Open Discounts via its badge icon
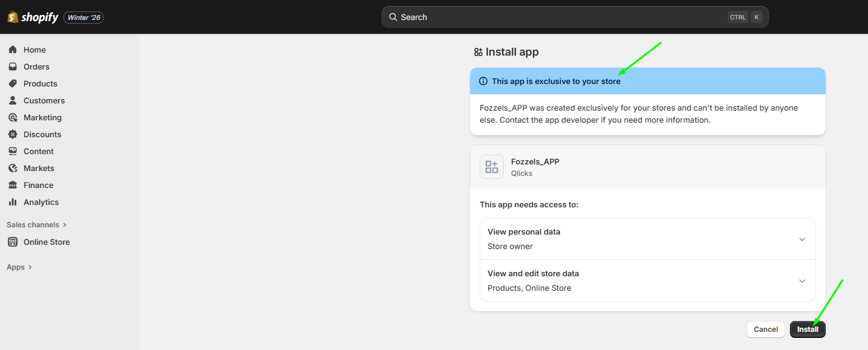868x350 pixels. pos(13,134)
